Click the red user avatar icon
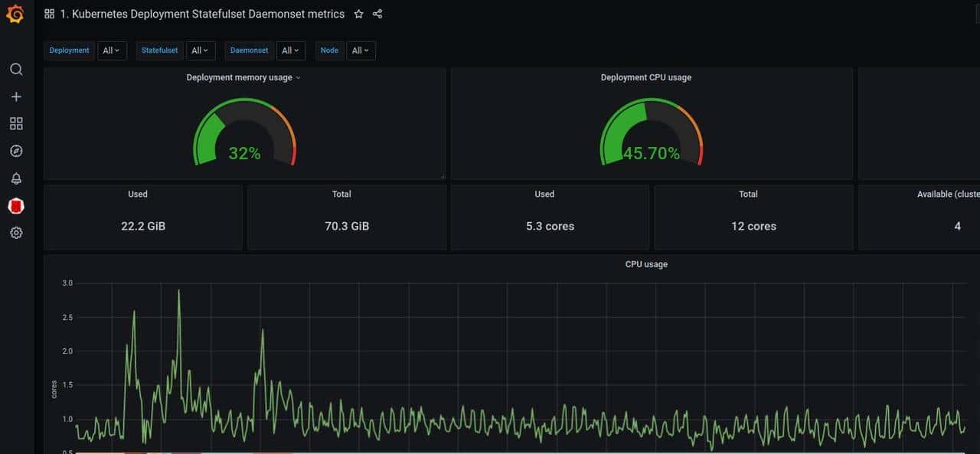Screen dimensions: 980x454 point(16,206)
